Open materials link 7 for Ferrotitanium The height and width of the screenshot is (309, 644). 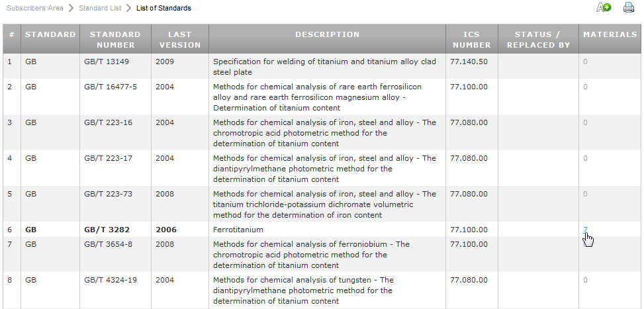[585, 230]
